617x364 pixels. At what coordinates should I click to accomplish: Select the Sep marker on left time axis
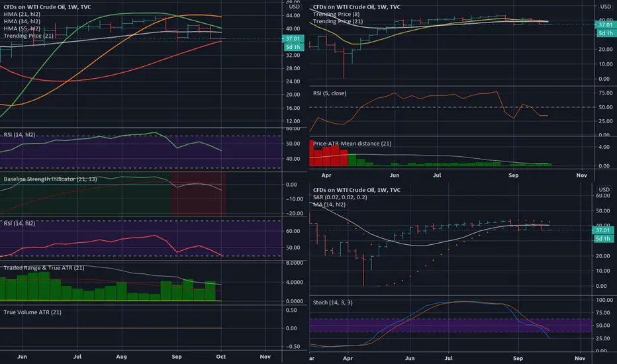pyautogui.click(x=177, y=357)
